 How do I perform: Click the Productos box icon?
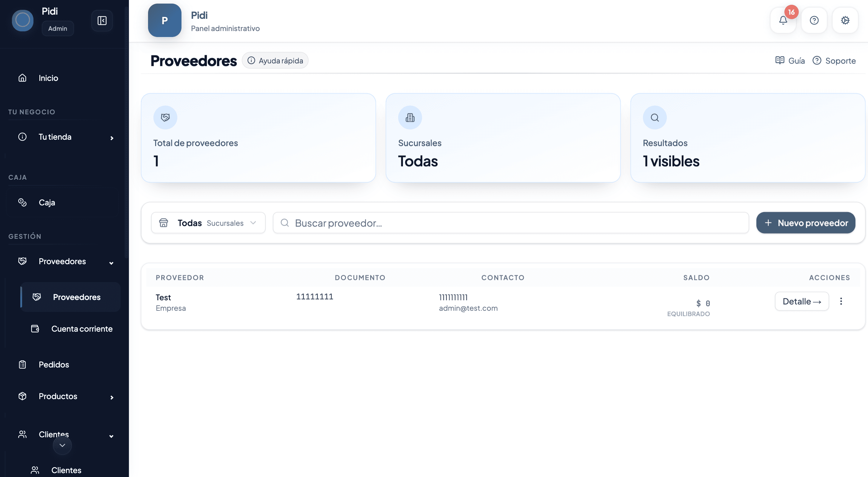pyautogui.click(x=22, y=396)
